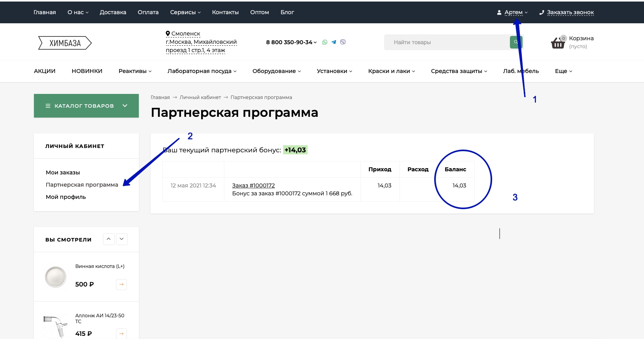The width and height of the screenshot is (644, 339).
Task: Click the WhatsApp contact icon
Action: [325, 42]
